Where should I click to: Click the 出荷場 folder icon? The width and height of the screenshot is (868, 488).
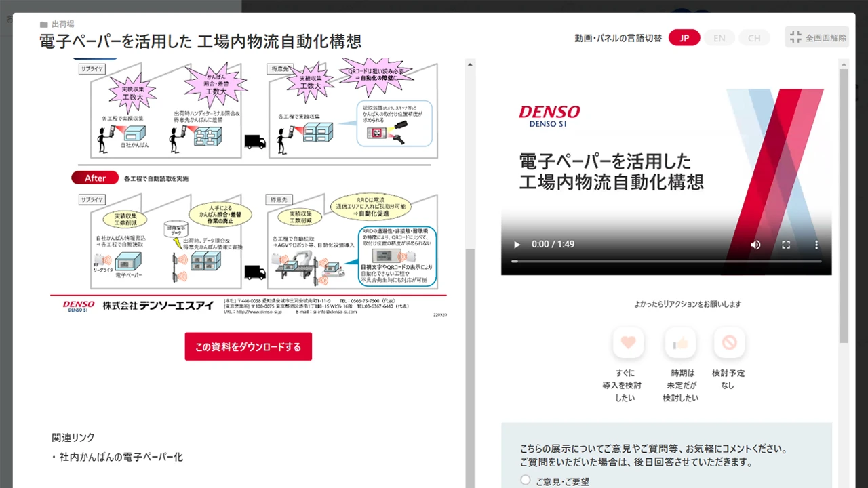click(x=44, y=24)
